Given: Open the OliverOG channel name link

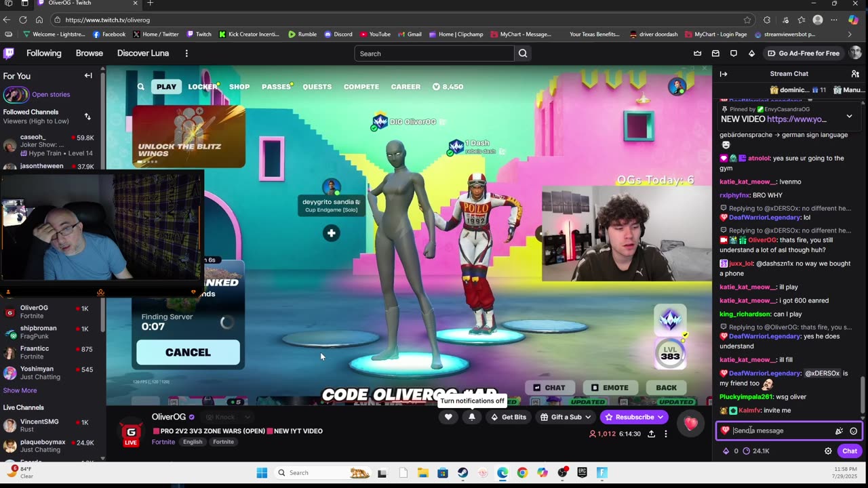Looking at the screenshot, I should (x=169, y=417).
